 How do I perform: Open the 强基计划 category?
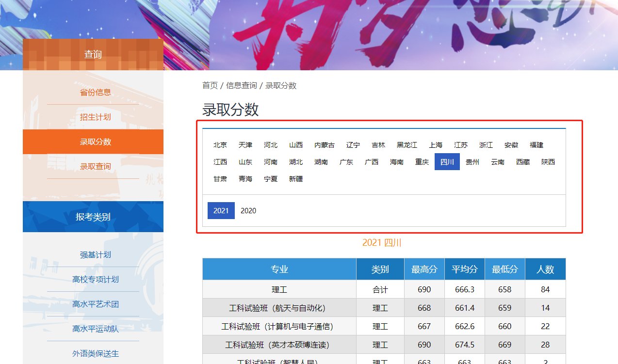(94, 255)
